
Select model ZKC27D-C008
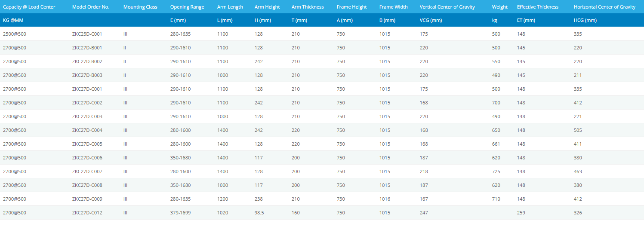(x=87, y=185)
